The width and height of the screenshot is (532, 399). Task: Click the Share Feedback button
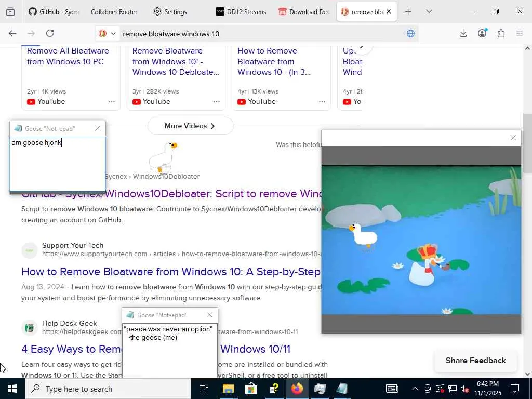[x=476, y=361]
